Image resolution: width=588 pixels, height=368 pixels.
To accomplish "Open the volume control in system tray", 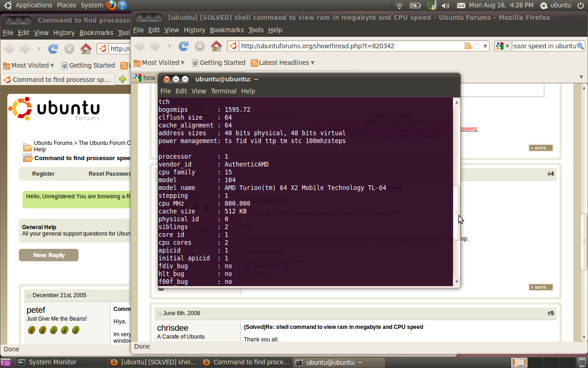I will [445, 6].
